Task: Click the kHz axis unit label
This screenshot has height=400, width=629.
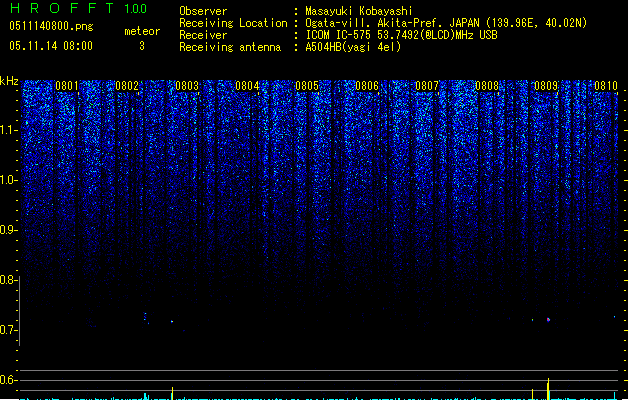Action: tap(9, 81)
